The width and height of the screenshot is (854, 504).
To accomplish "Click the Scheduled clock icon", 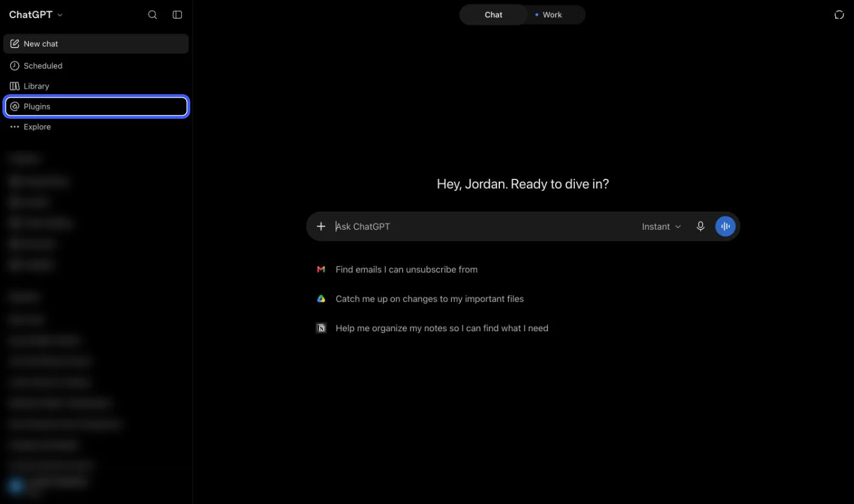I will (14, 65).
